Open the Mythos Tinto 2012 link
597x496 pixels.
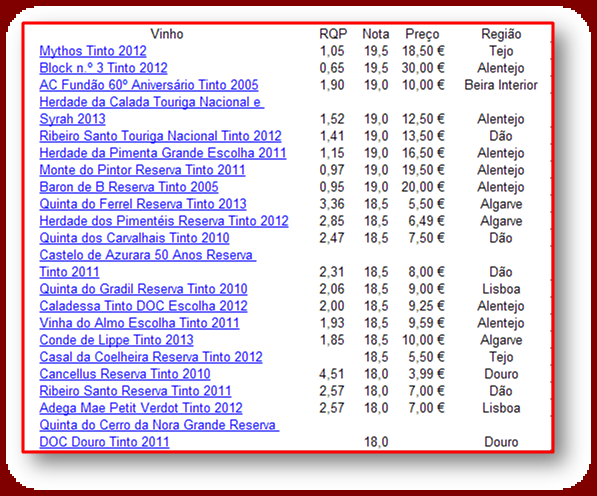(x=93, y=51)
